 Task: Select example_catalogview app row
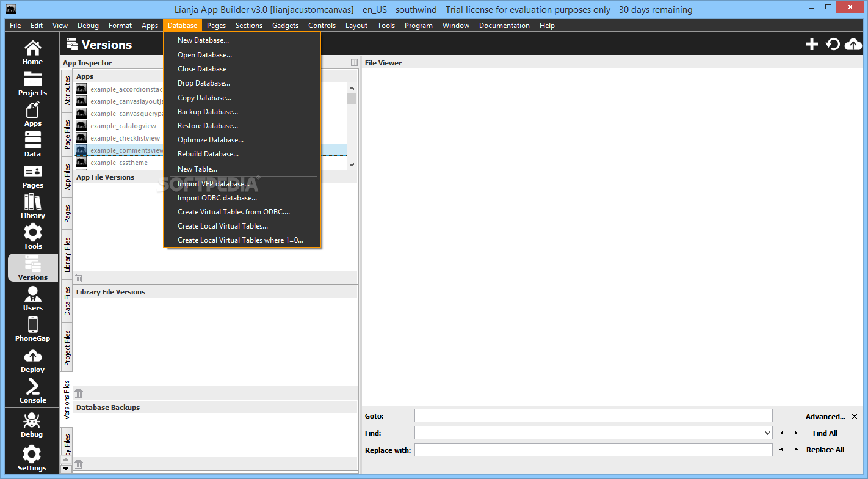(x=211, y=126)
